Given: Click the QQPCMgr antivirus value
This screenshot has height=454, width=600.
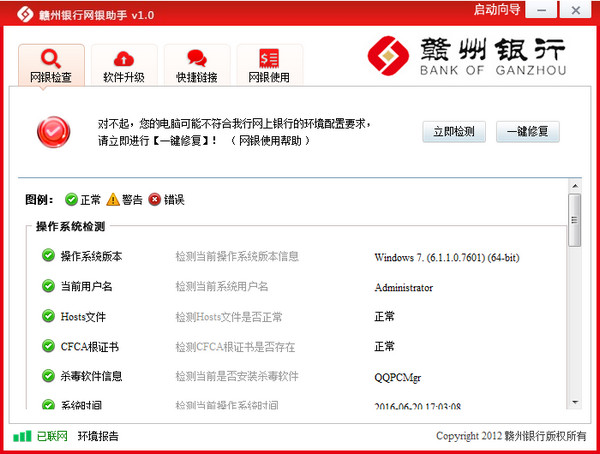Looking at the screenshot, I should pyautogui.click(x=398, y=377).
